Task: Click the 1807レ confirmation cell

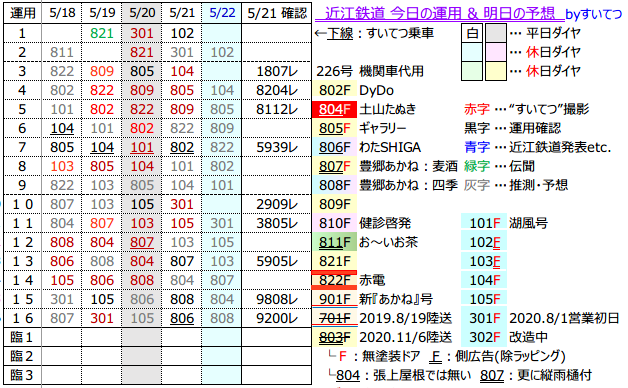Action: pyautogui.click(x=277, y=71)
